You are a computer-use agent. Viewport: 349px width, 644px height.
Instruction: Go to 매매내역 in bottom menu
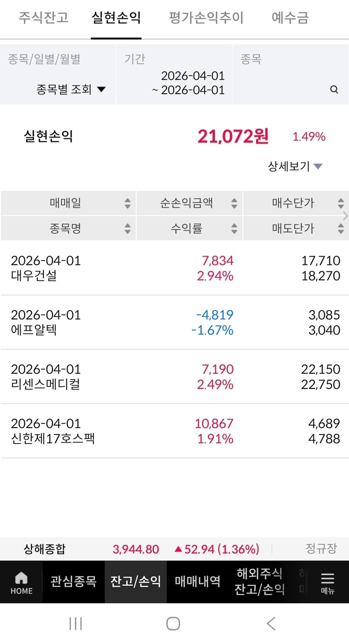pyautogui.click(x=198, y=582)
